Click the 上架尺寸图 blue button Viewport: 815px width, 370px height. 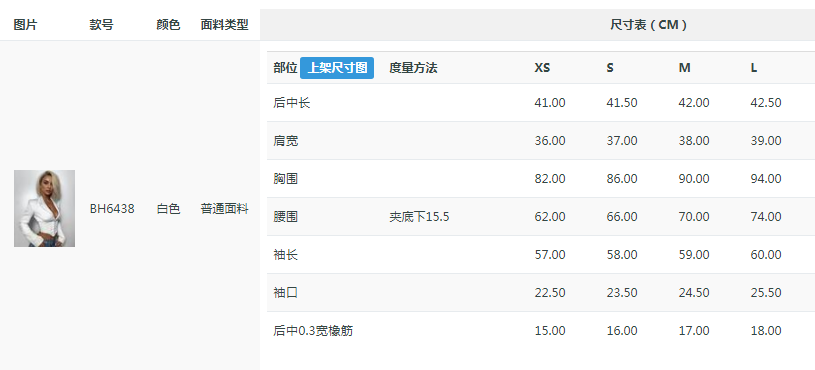point(337,68)
